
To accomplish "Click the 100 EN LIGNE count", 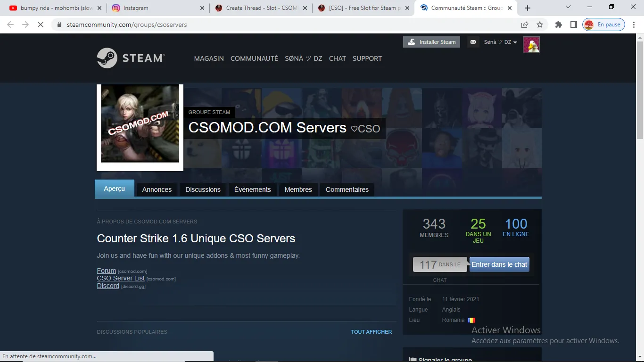I will click(x=516, y=227).
